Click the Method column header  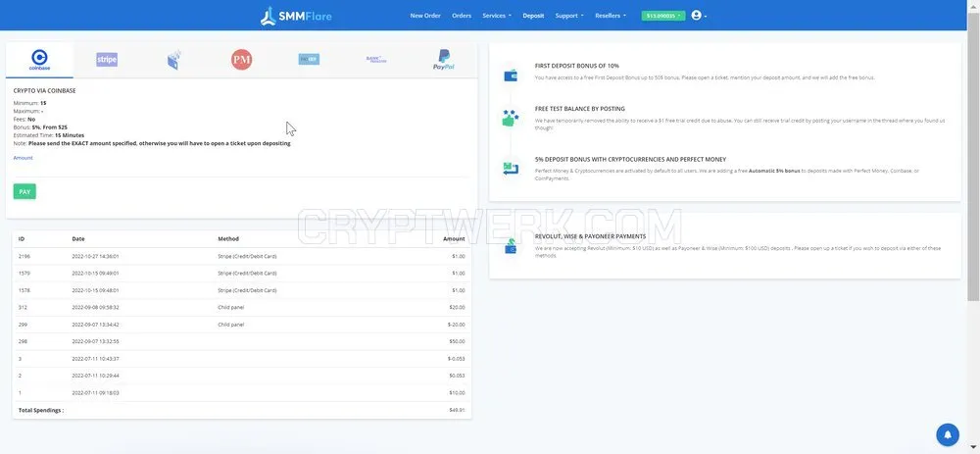(x=228, y=239)
